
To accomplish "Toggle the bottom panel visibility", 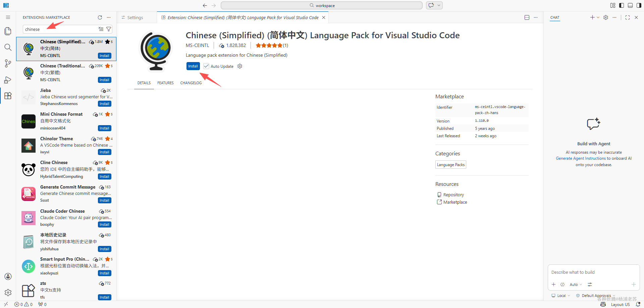I will point(630,5).
